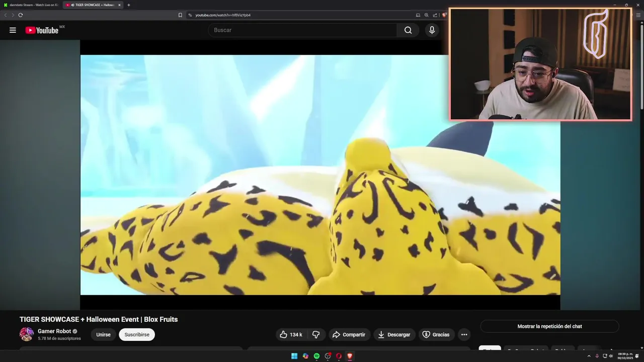Open the notification bell in taskbar
The image size is (644, 362).
point(637,356)
